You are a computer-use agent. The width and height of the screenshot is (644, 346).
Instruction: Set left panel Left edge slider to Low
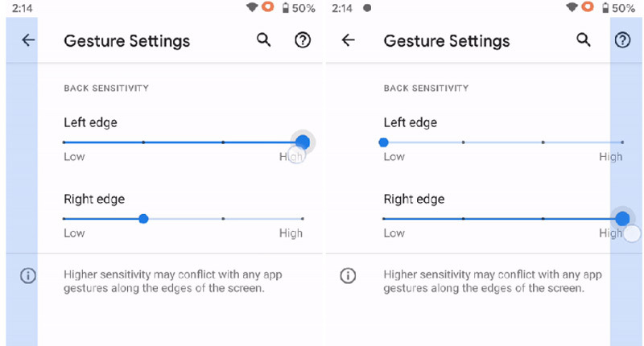[x=64, y=142]
